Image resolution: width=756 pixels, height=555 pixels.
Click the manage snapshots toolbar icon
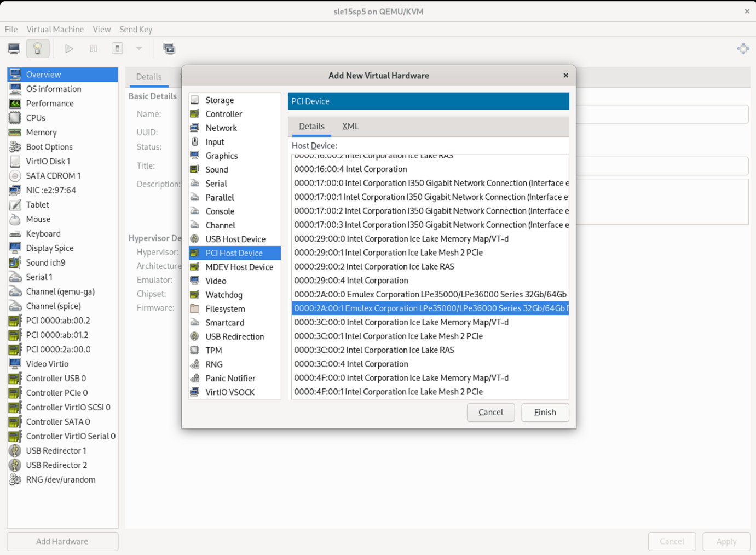[169, 49]
